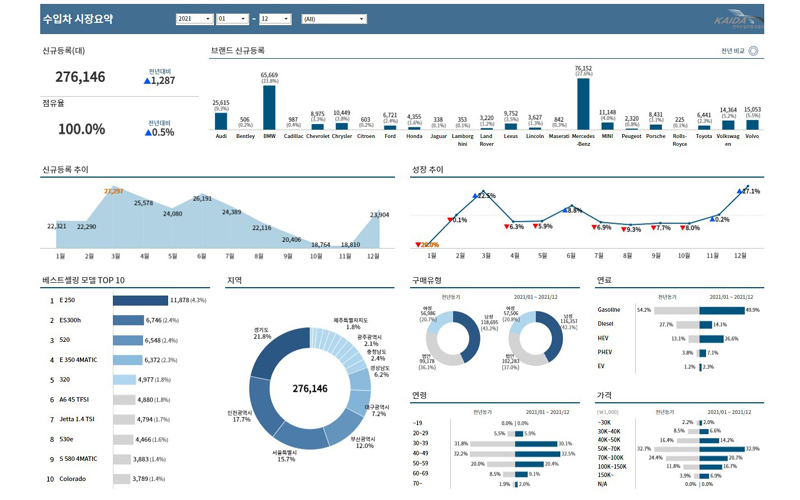The width and height of the screenshot is (800, 500).
Task: Click the 30~39 age 30.1% bar
Action: pos(536,444)
